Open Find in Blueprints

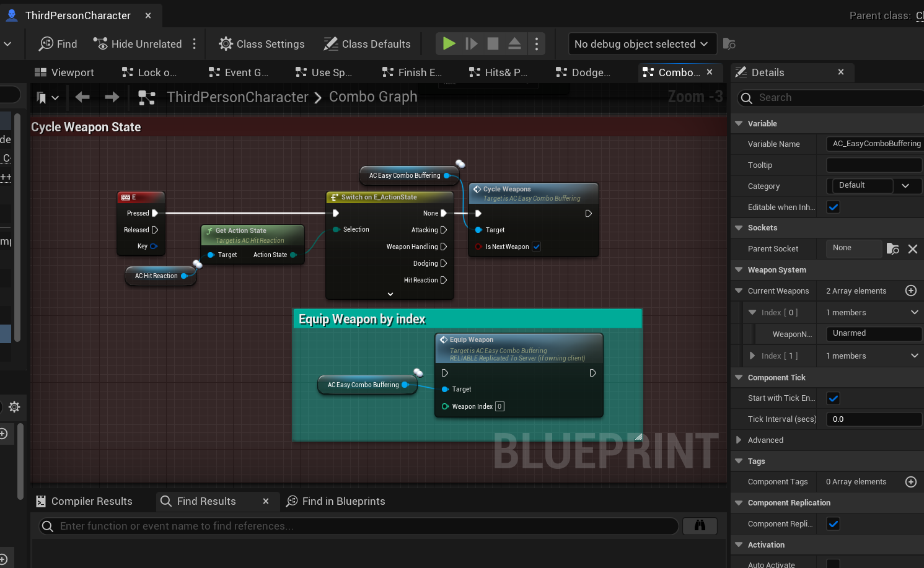pos(335,501)
